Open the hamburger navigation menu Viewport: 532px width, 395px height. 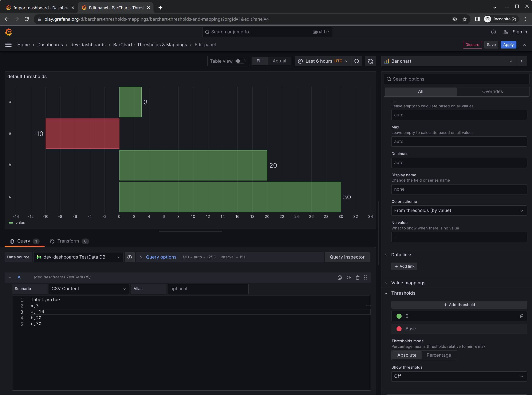(8, 44)
